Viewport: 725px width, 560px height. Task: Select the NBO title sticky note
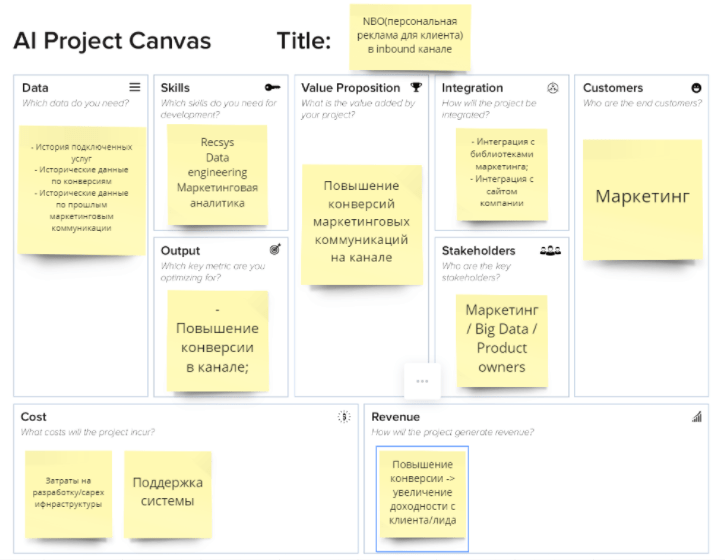(410, 37)
